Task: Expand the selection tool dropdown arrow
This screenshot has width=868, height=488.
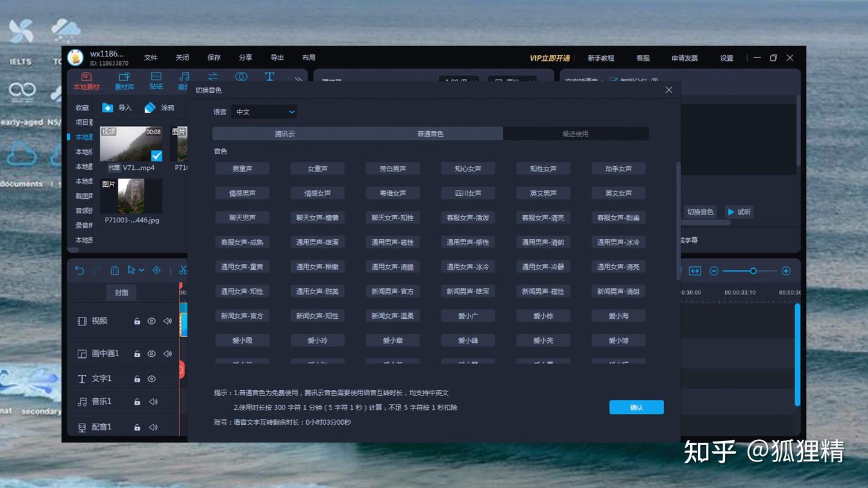Action: (142, 271)
